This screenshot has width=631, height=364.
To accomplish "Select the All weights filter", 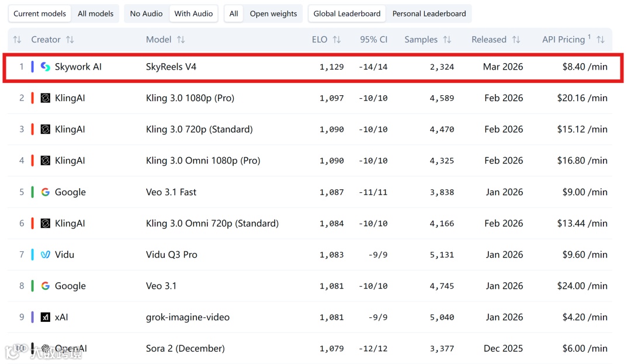I will 233,13.
